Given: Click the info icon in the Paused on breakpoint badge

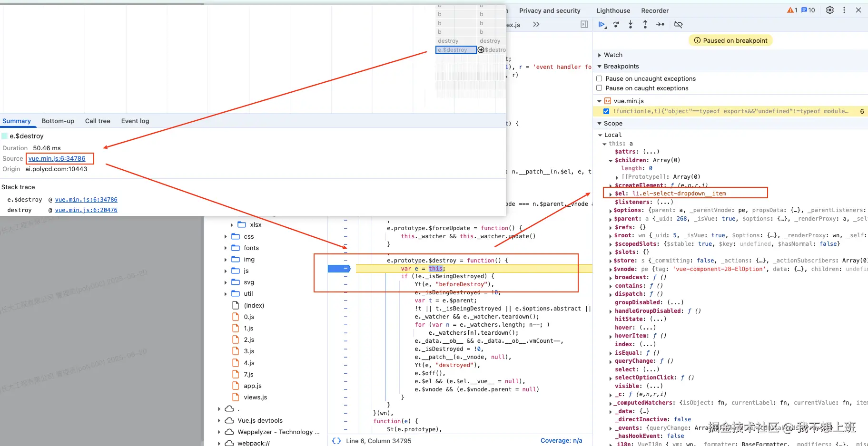Looking at the screenshot, I should tap(698, 40).
